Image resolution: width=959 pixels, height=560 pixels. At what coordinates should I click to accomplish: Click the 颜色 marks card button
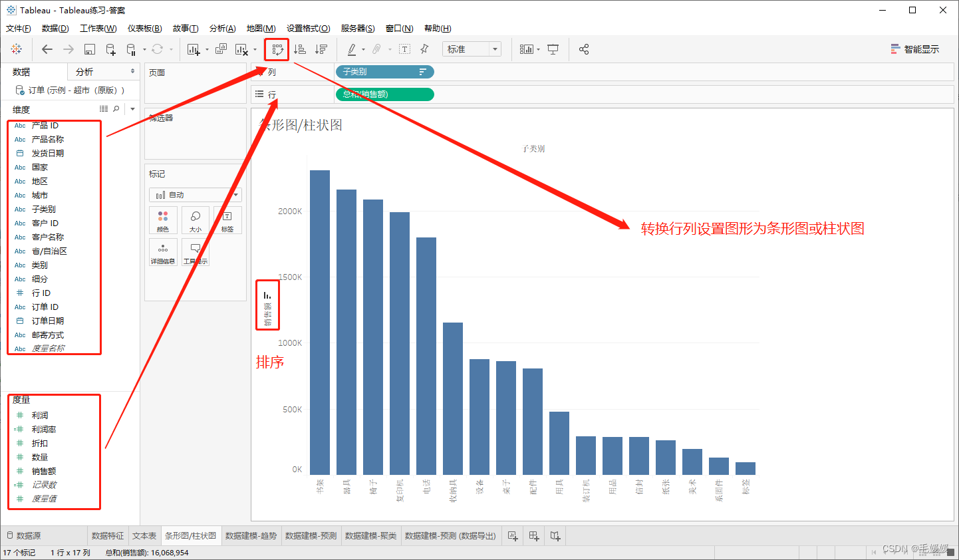click(163, 220)
